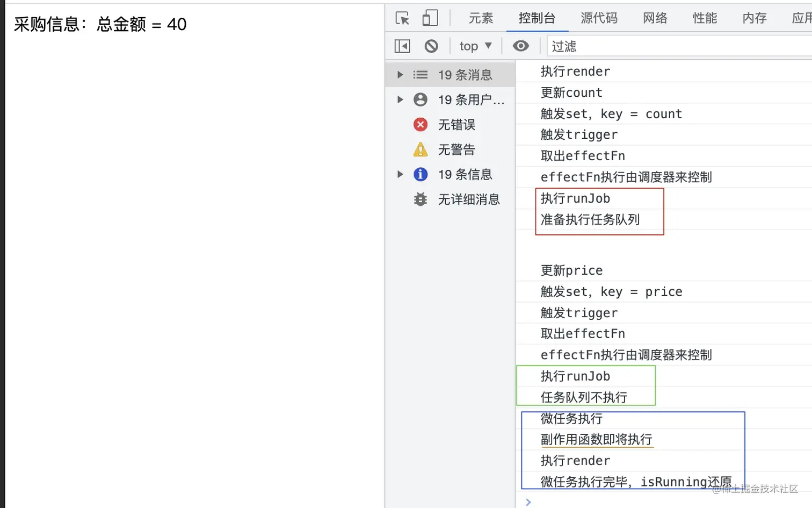Activate the inspect element picker icon
The width and height of the screenshot is (812, 508).
coord(402,18)
